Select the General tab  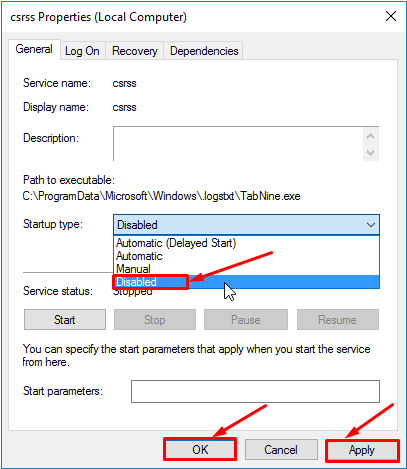coord(34,49)
